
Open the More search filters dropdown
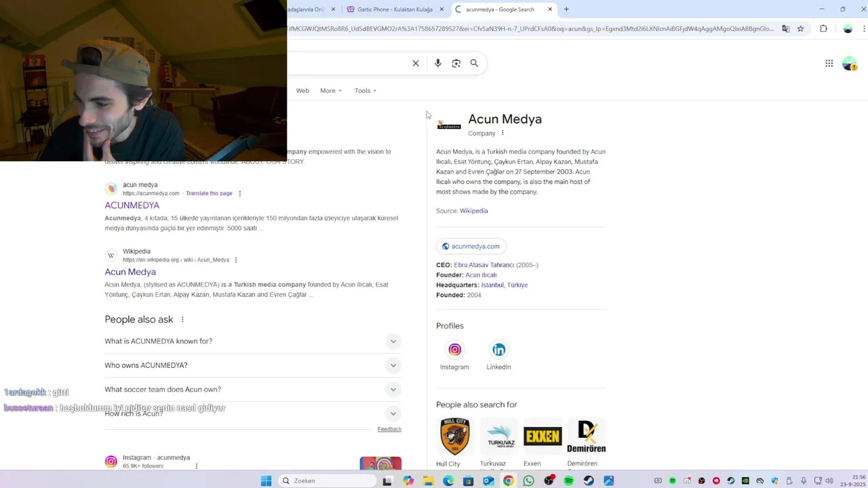pyautogui.click(x=331, y=90)
